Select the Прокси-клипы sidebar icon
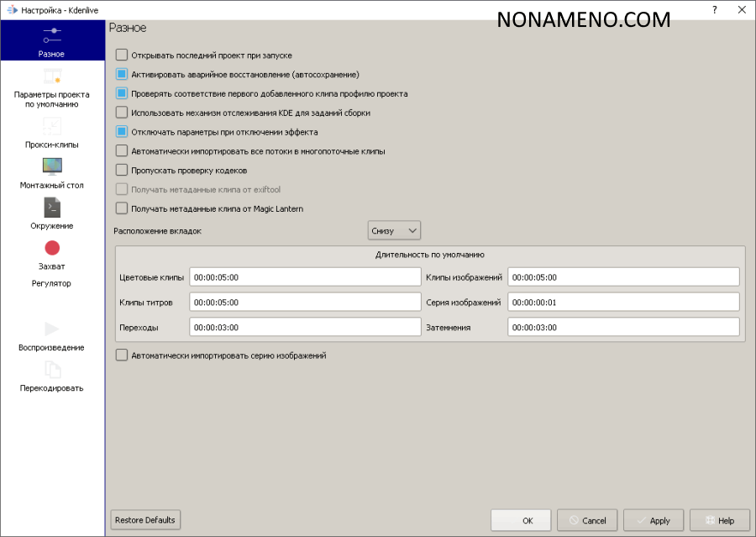 (52, 126)
